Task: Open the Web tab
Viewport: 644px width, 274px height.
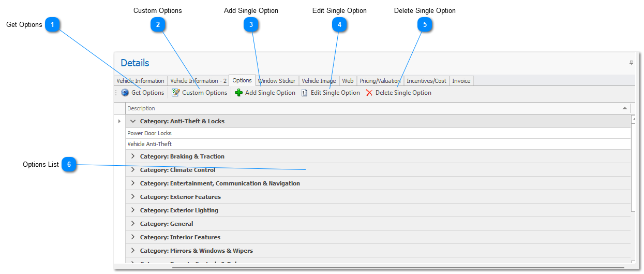Action: coord(348,81)
